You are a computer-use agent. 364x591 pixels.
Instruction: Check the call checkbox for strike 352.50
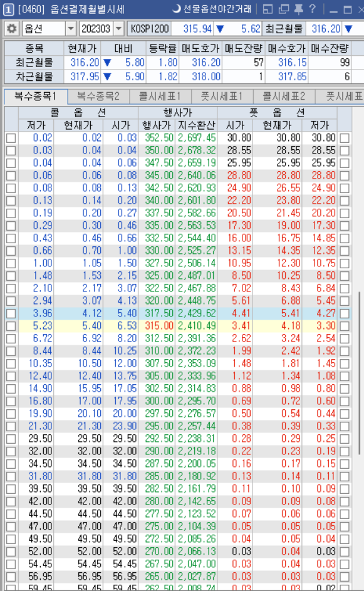coord(11,138)
